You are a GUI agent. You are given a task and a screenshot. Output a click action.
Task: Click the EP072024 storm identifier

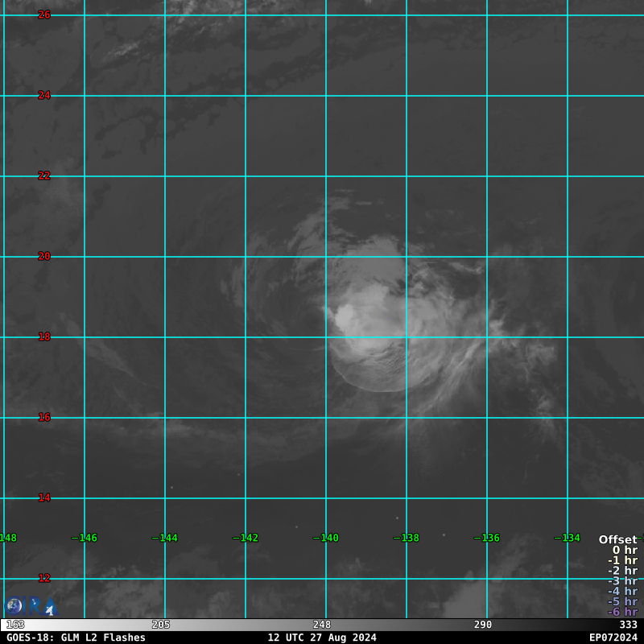[613, 638]
